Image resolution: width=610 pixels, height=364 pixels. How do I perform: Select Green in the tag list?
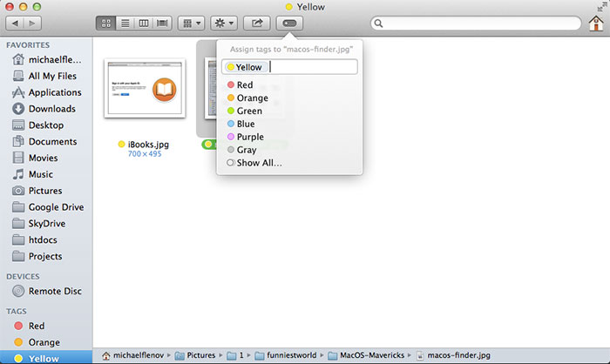click(x=249, y=111)
